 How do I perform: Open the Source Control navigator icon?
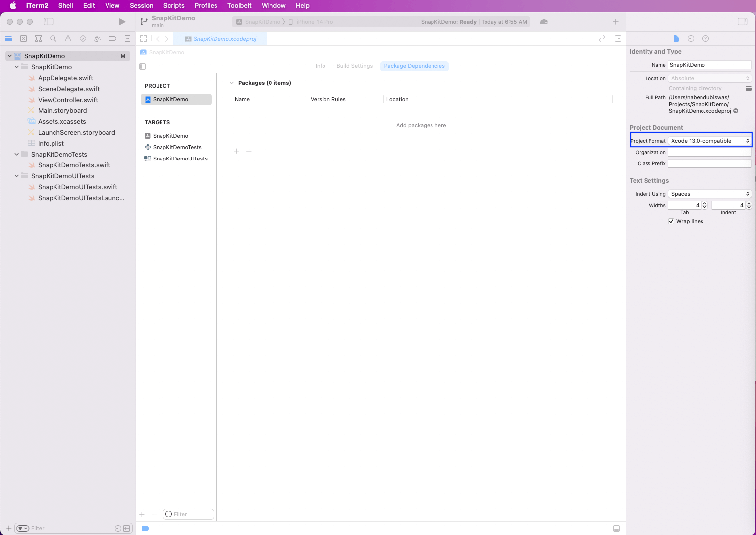click(x=23, y=39)
